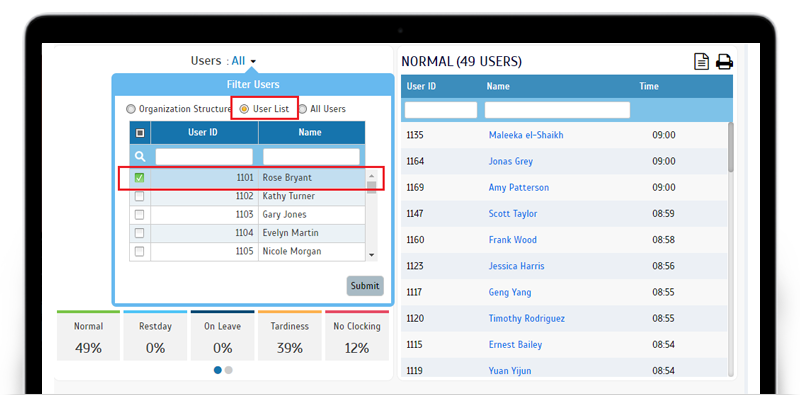
Task: Select Evelyn Martin's checkbox
Action: point(139,233)
